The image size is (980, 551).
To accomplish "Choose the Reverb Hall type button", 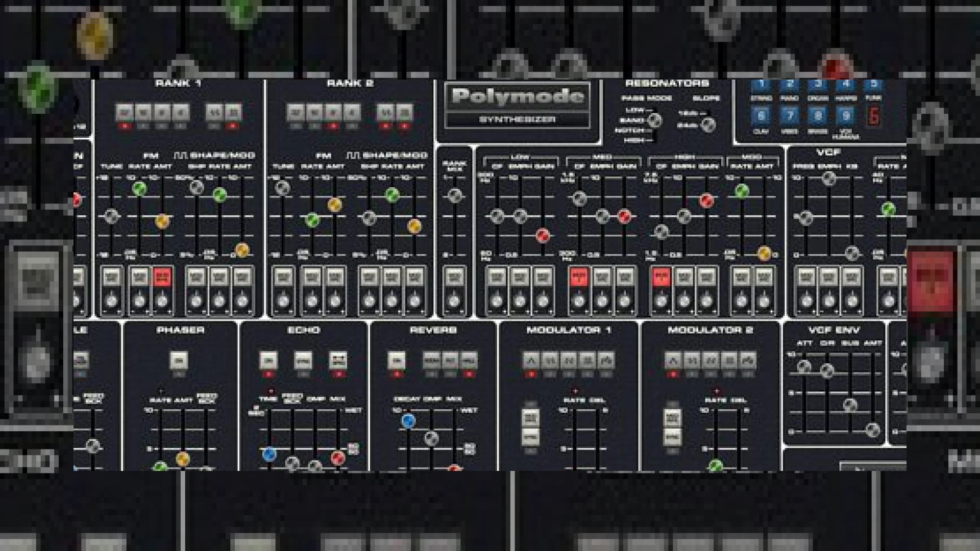I will (x=469, y=360).
